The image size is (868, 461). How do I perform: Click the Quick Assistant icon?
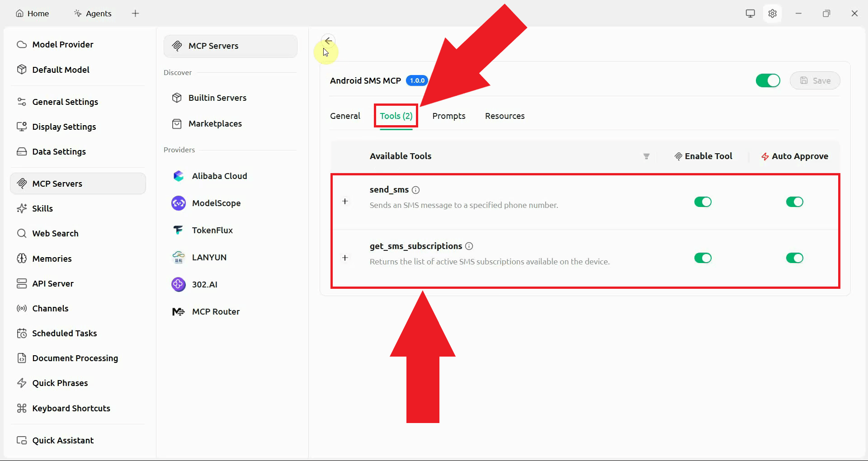[x=22, y=440]
